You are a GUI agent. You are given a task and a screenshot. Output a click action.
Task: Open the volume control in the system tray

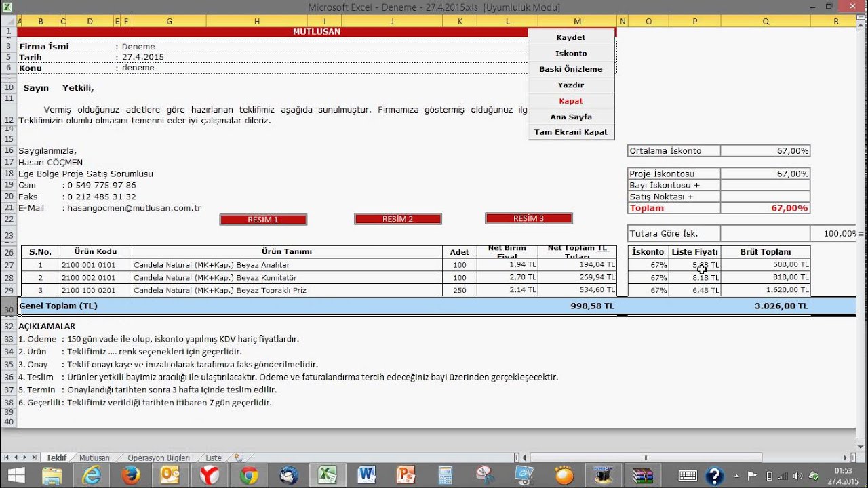(798, 476)
